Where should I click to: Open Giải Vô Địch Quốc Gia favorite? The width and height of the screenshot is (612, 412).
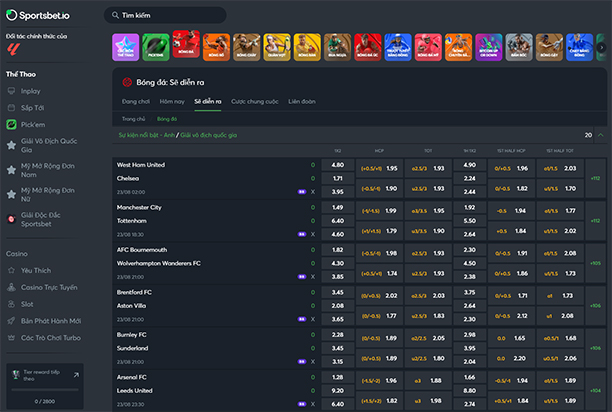[49, 145]
